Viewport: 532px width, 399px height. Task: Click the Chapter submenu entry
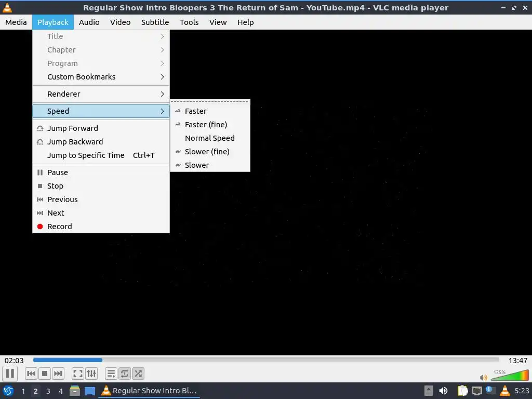click(101, 50)
